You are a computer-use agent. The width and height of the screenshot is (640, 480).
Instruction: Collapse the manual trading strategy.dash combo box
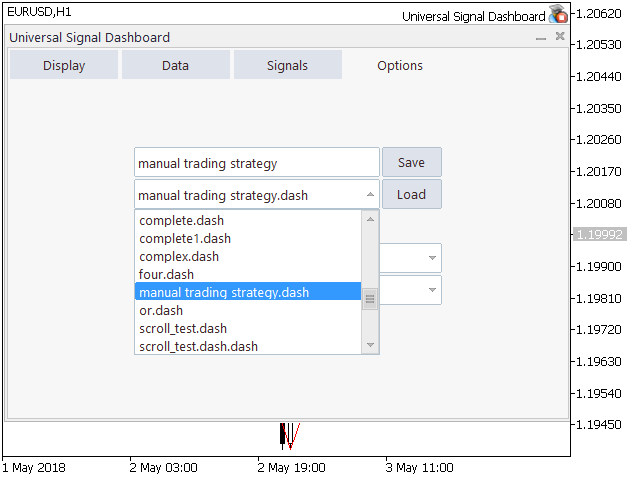coord(370,195)
